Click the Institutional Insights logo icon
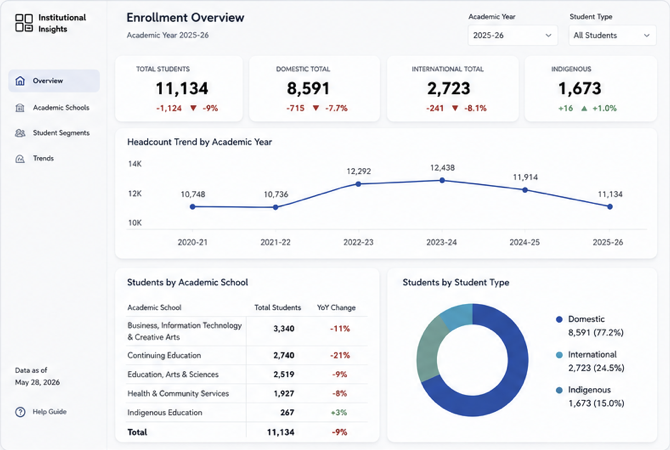 (24, 23)
